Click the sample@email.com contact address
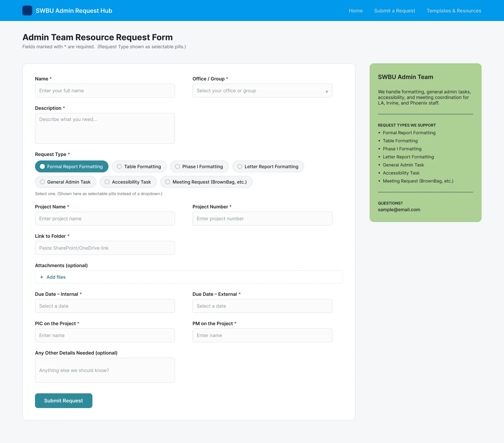Viewport: 504px width, 443px height. click(x=399, y=210)
